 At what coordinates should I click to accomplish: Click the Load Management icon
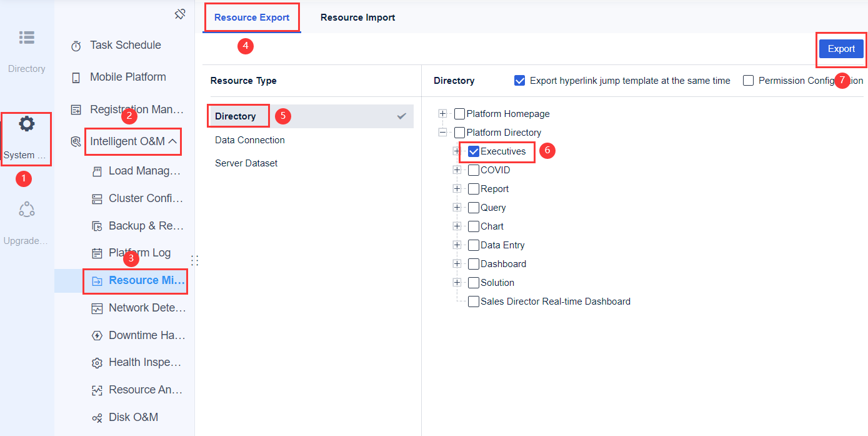click(x=97, y=171)
